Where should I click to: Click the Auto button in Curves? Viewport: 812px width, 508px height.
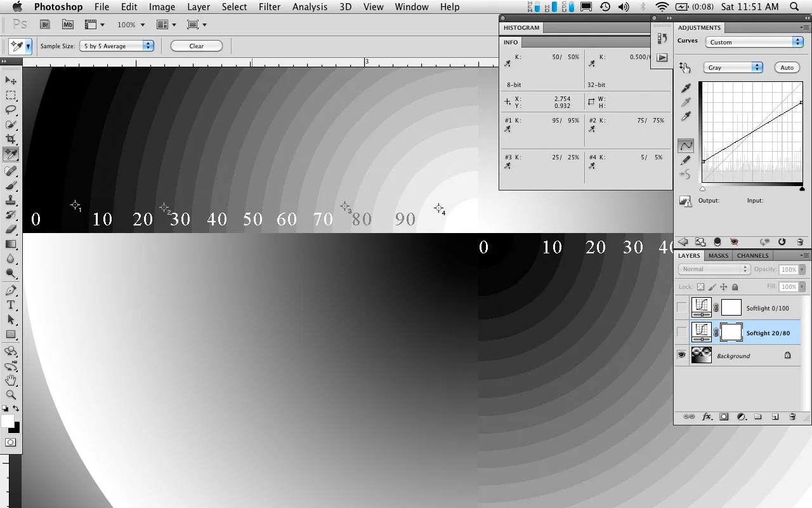787,67
